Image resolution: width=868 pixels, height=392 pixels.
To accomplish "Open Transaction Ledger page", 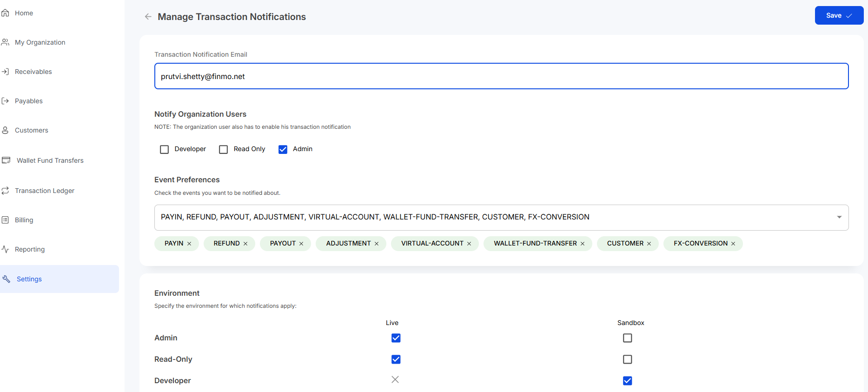I will click(x=45, y=191).
